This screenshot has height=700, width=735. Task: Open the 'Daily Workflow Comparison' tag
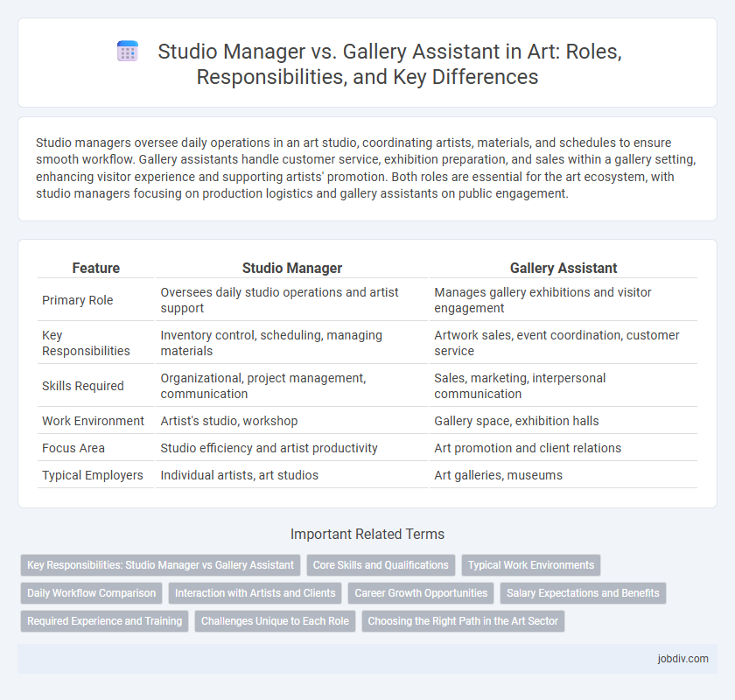91,593
